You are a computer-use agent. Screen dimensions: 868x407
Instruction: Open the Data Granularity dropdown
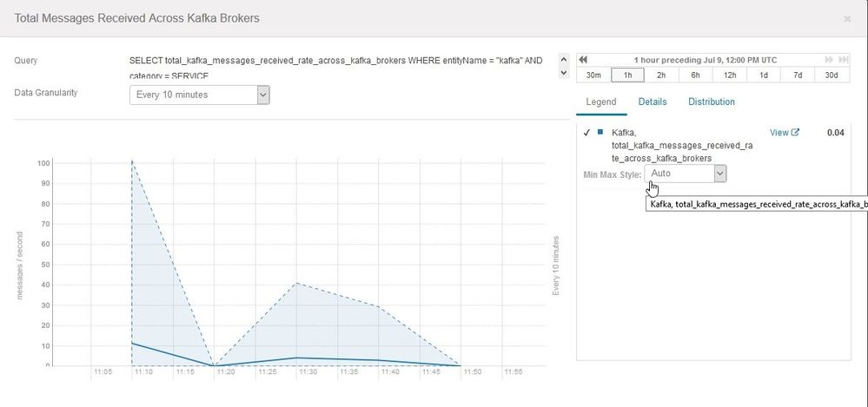click(199, 95)
